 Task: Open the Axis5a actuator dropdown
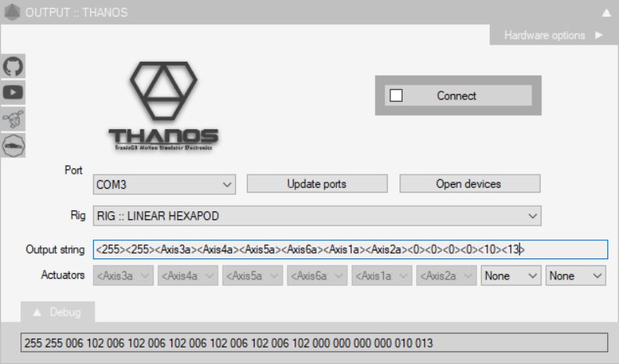click(x=252, y=276)
